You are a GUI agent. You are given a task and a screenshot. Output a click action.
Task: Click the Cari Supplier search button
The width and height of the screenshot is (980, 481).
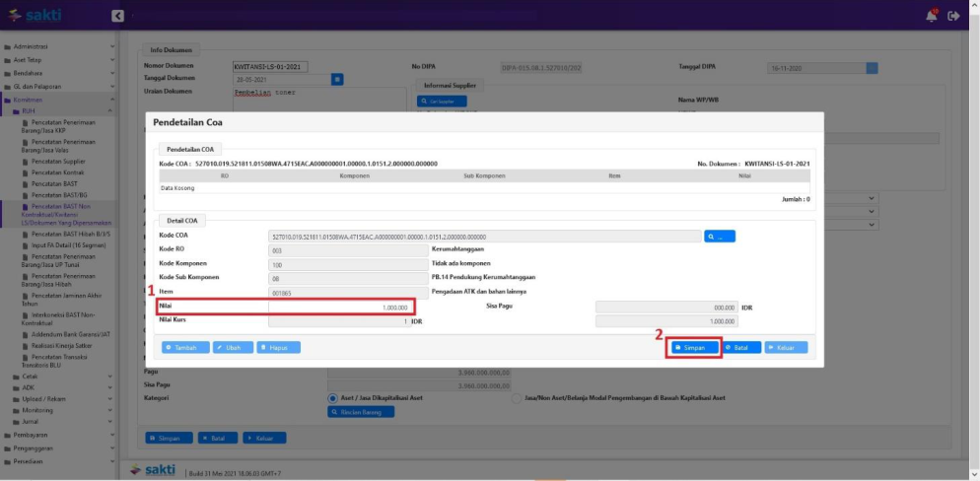point(441,102)
